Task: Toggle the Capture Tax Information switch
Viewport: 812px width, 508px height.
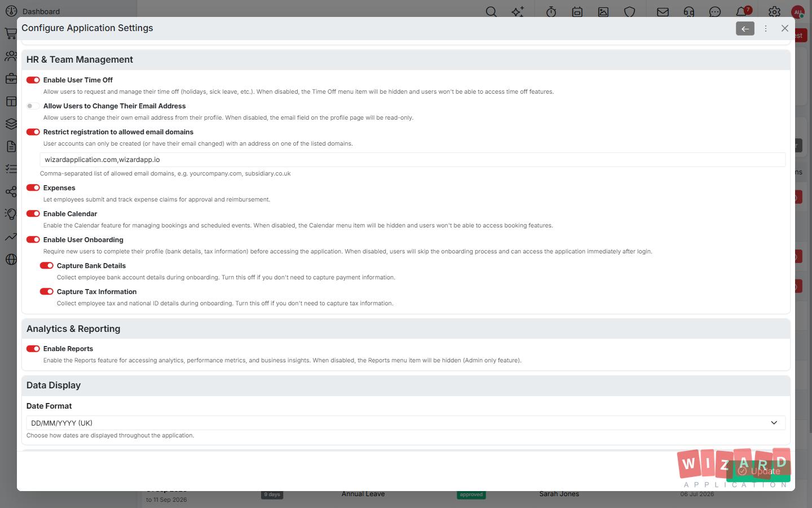Action: (47, 292)
